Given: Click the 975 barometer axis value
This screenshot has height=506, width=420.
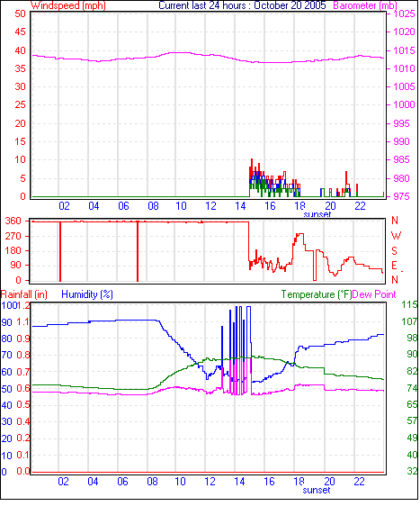Looking at the screenshot, I should [402, 196].
